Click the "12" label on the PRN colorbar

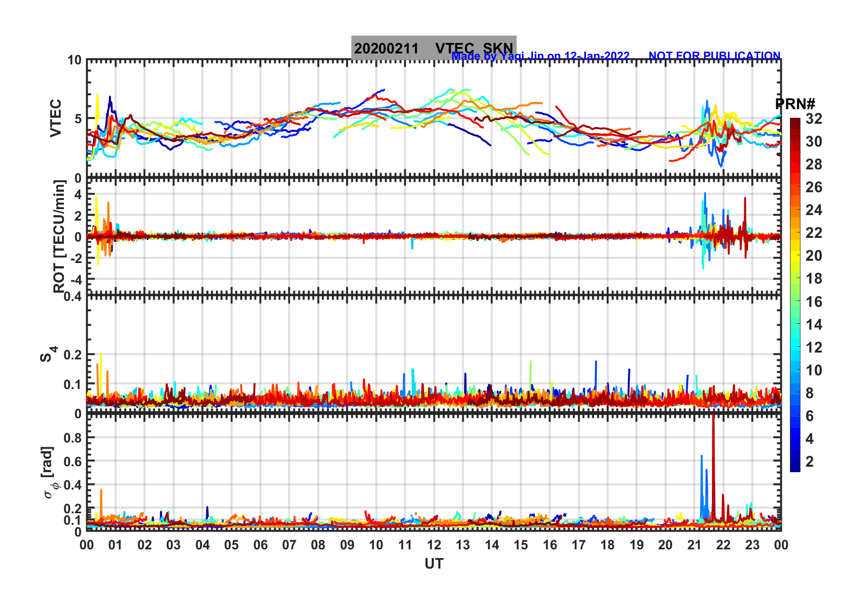[814, 348]
